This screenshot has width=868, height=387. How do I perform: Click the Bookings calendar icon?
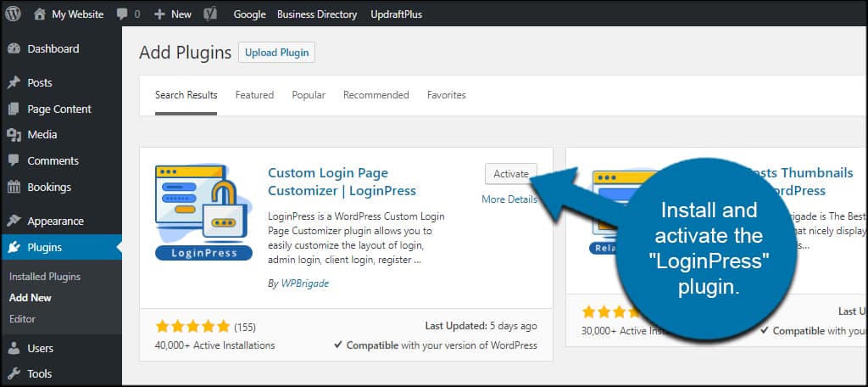14,187
